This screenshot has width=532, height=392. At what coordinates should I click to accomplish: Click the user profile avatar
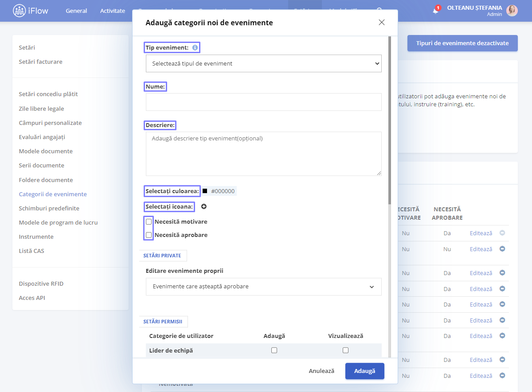(512, 11)
